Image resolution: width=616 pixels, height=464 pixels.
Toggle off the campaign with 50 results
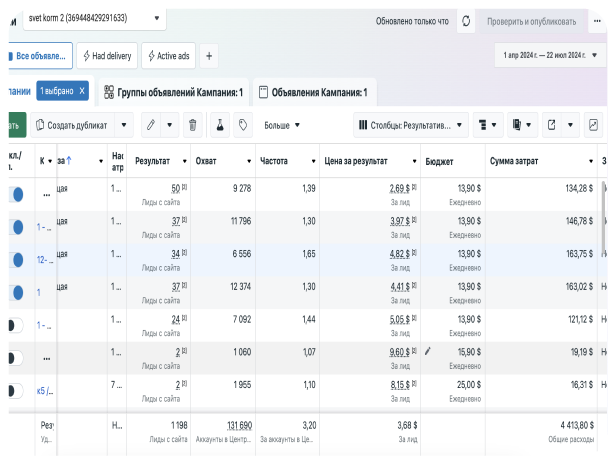(x=14, y=194)
